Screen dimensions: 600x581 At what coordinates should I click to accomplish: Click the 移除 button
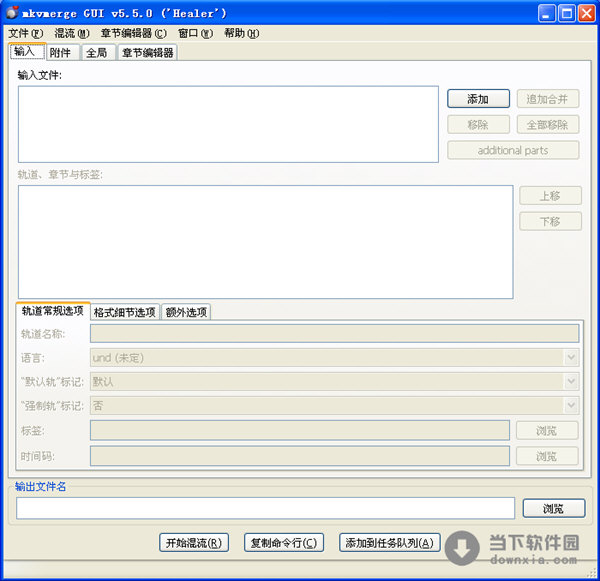(x=478, y=124)
